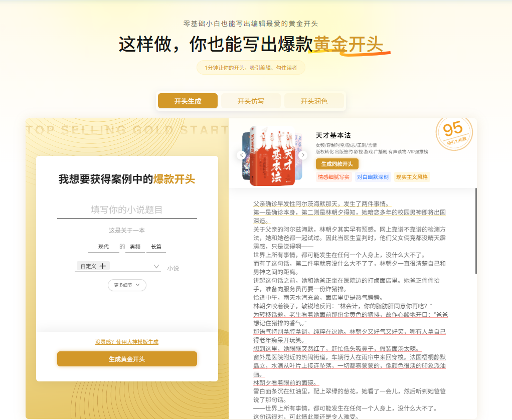Click the book title 天才基本法
512x420 pixels.
click(333, 135)
